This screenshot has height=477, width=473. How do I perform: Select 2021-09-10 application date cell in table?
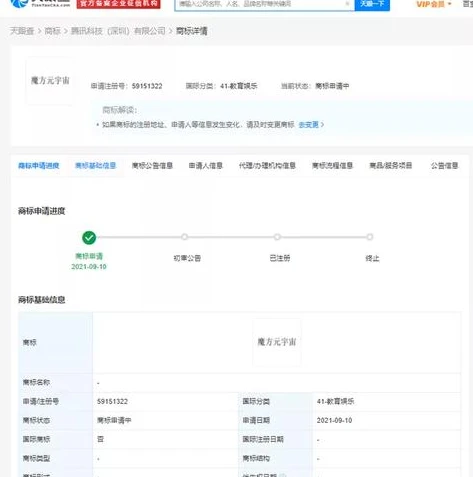pos(334,421)
